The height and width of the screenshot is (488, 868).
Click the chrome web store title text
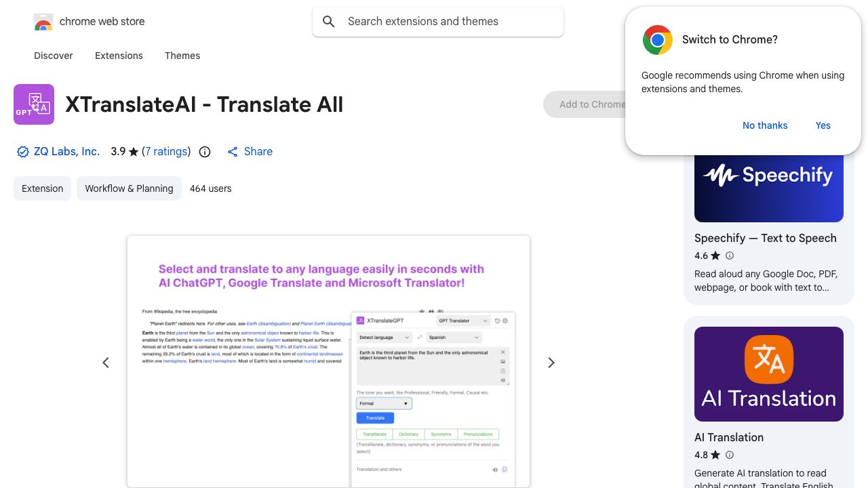click(x=102, y=22)
